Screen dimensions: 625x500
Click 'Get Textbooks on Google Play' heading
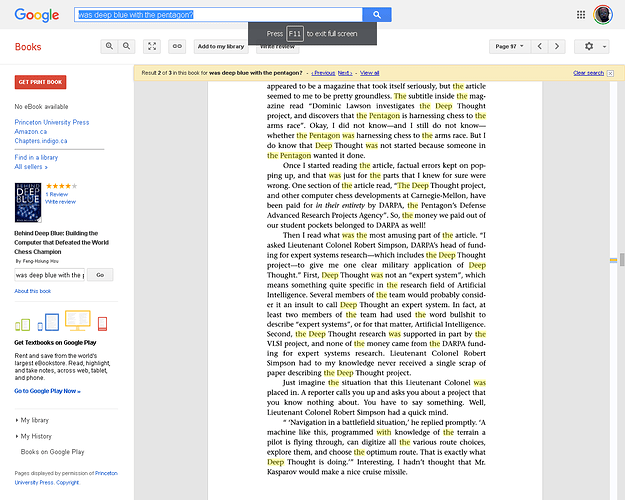(x=55, y=343)
